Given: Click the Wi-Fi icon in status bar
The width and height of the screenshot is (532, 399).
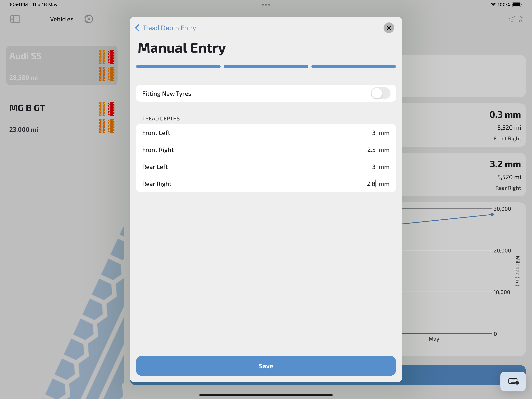Looking at the screenshot, I should tap(493, 5).
